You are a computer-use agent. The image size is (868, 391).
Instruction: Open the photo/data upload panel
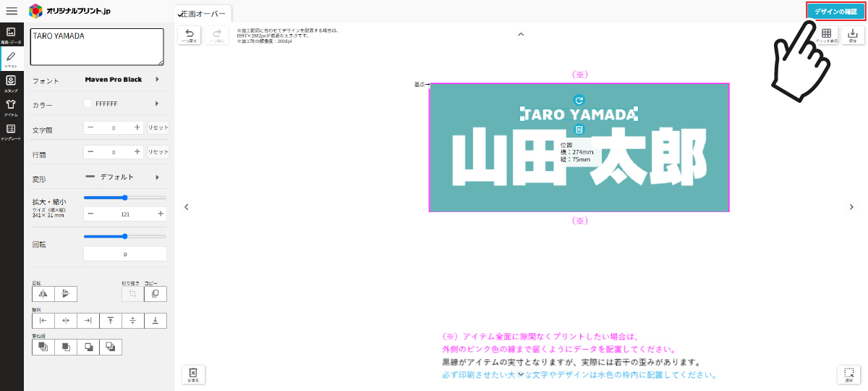tap(11, 35)
